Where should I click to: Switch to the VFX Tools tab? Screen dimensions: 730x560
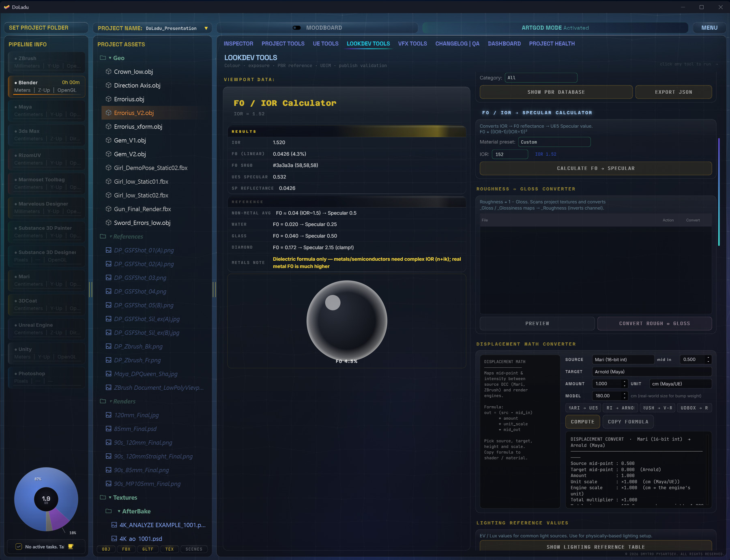tap(412, 43)
